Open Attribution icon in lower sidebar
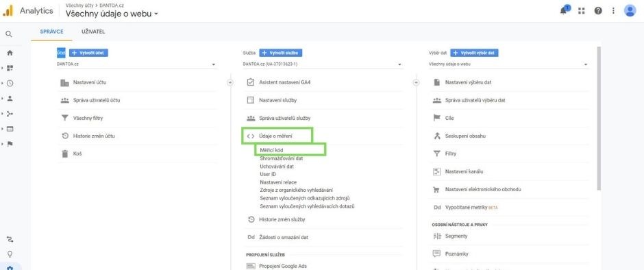Image resolution: width=644 pixels, height=270 pixels. point(10,238)
